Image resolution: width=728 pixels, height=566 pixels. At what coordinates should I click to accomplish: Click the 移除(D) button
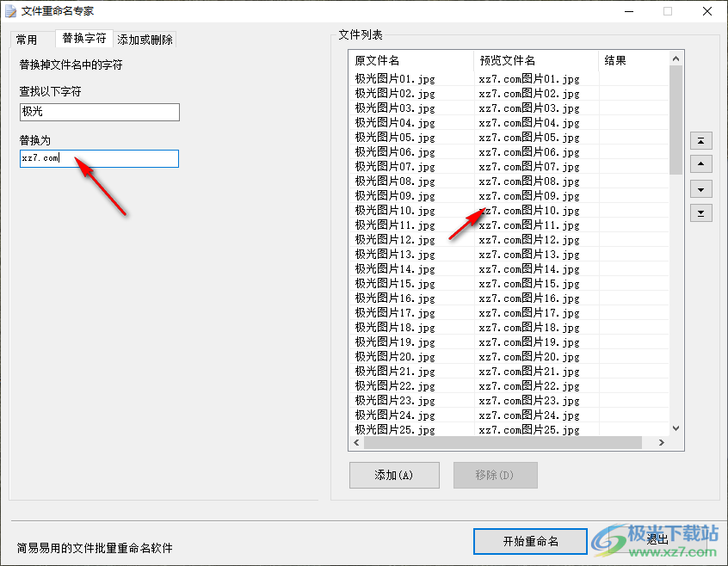coord(495,475)
